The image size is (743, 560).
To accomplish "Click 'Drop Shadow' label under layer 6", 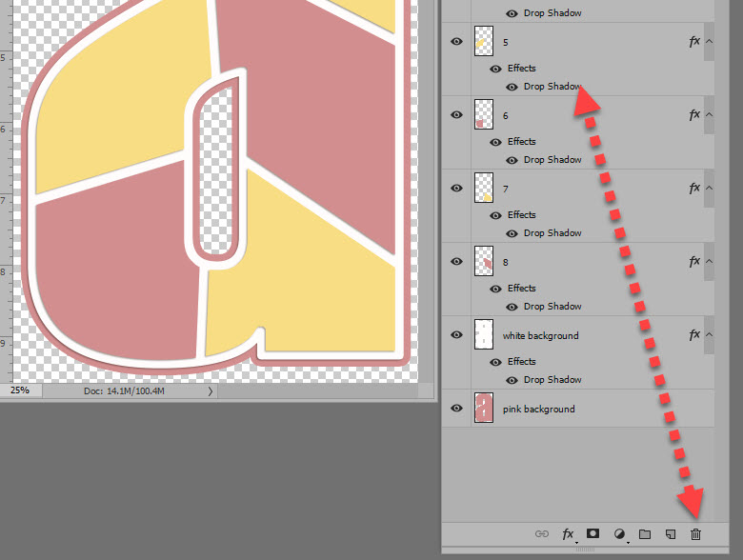I will pyautogui.click(x=552, y=160).
